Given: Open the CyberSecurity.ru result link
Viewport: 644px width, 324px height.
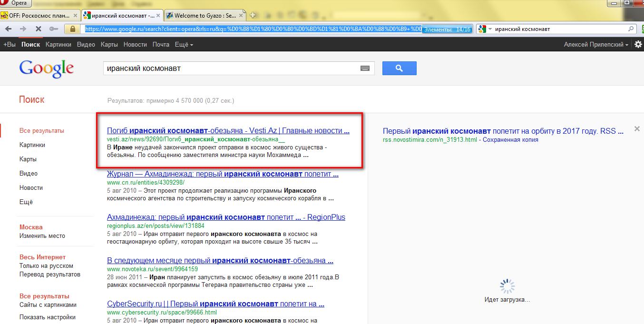Looking at the screenshot, I should 215,304.
